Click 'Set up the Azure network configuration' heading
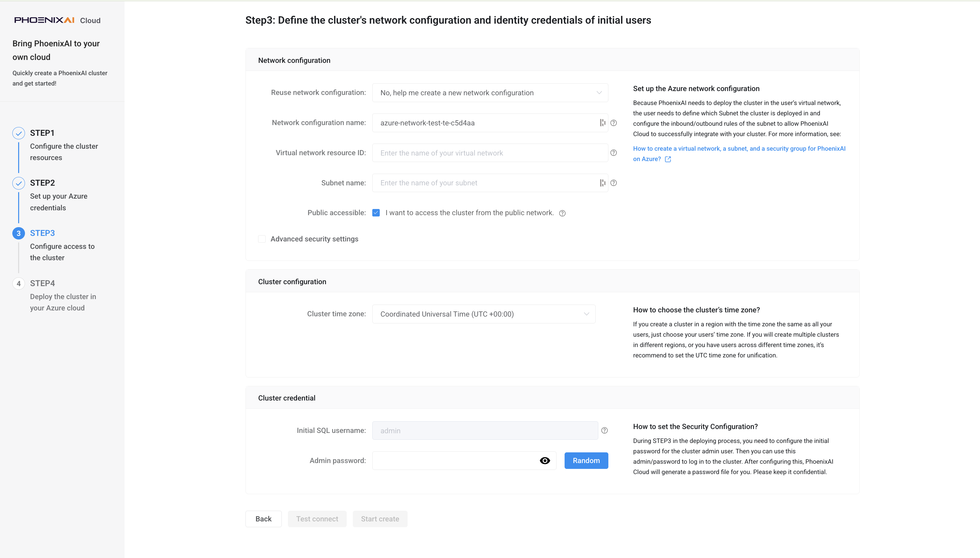Image resolution: width=980 pixels, height=558 pixels. point(696,88)
